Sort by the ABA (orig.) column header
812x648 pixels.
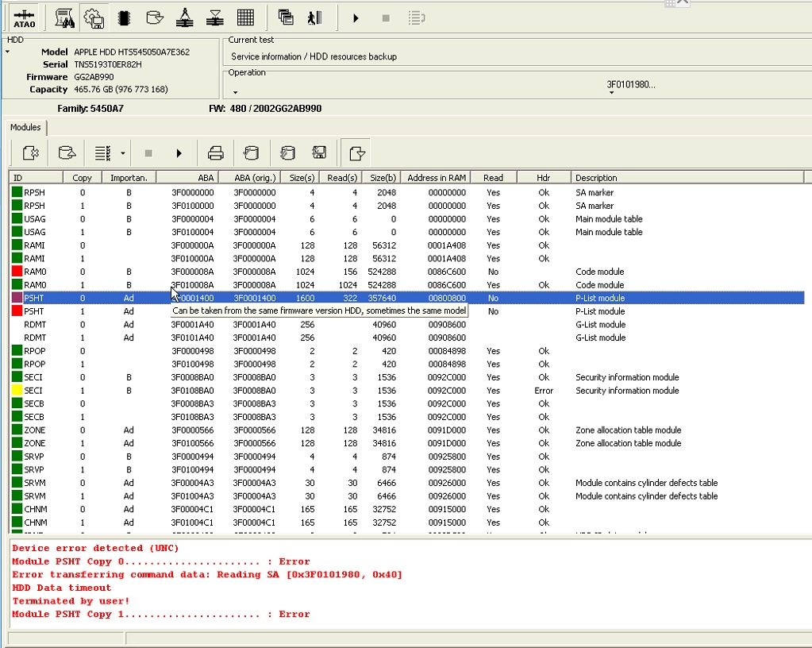pos(249,178)
